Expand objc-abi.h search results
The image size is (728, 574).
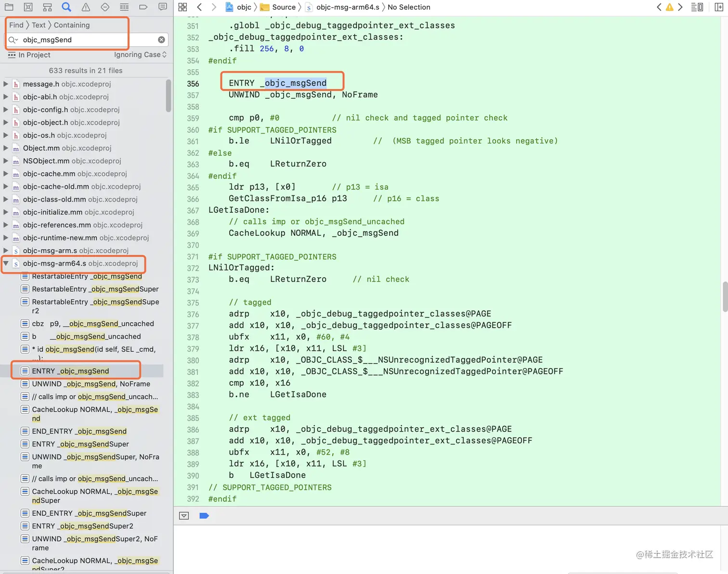[6, 97]
